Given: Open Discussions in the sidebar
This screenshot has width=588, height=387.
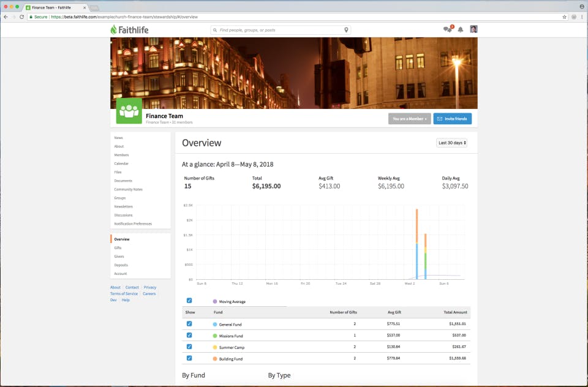Looking at the screenshot, I should pos(123,216).
